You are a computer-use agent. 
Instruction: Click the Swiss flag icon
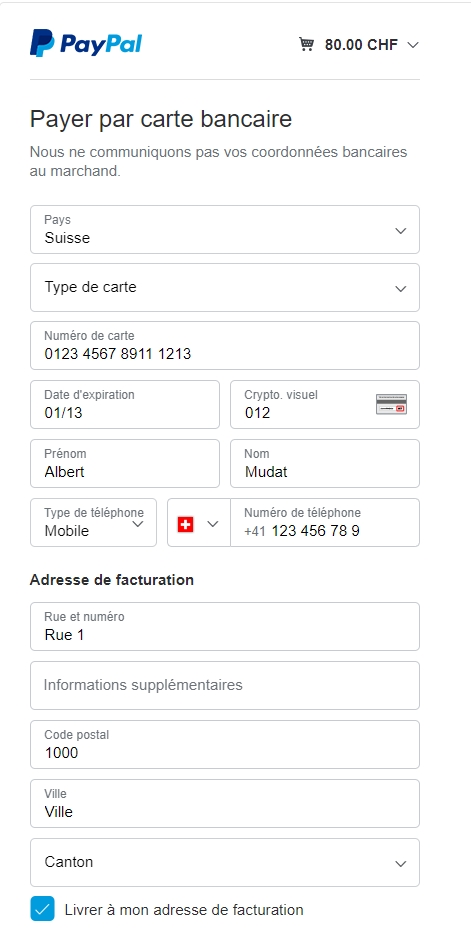pos(186,524)
